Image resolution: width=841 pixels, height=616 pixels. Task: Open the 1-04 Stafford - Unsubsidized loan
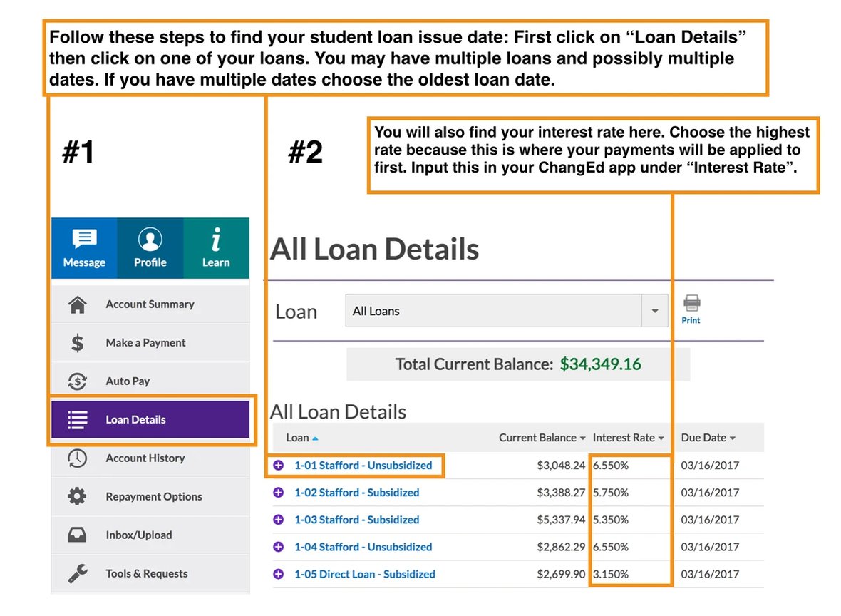(x=362, y=547)
